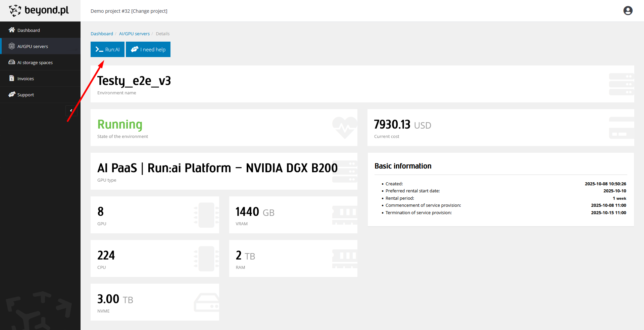Click Demo project #32 Change project link

coord(129,11)
